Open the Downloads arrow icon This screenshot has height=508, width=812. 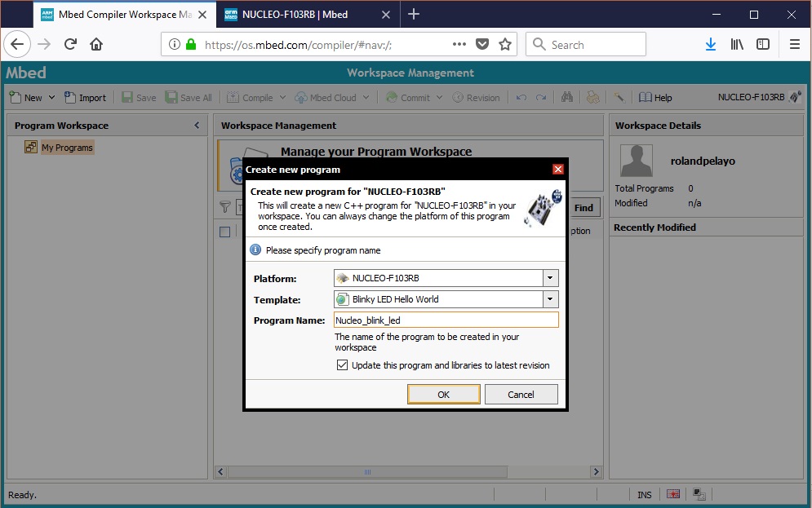coord(711,45)
